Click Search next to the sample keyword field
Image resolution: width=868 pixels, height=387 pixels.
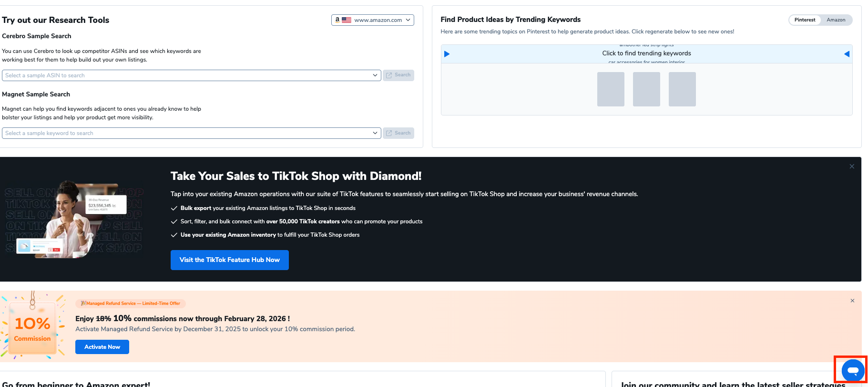click(398, 133)
